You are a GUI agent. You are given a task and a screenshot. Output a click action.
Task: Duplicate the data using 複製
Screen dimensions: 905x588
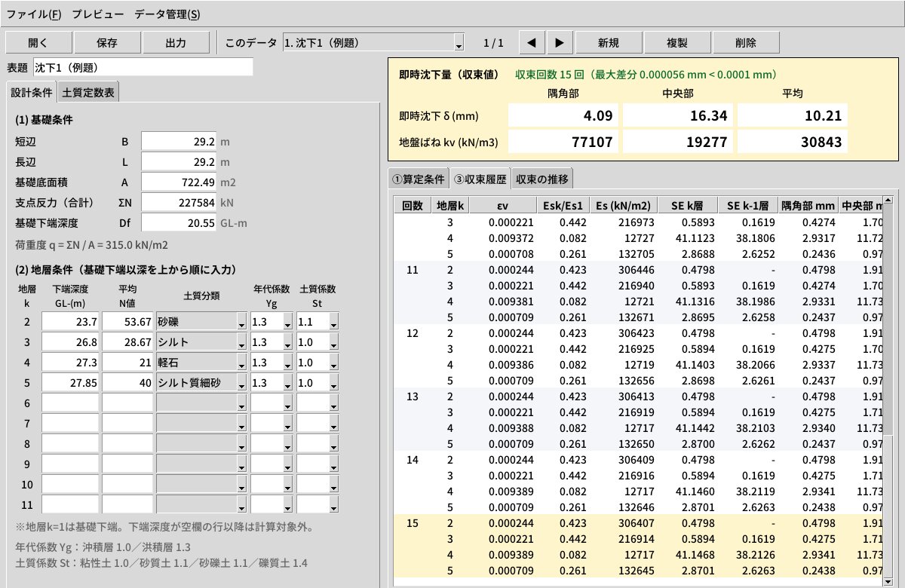[677, 43]
